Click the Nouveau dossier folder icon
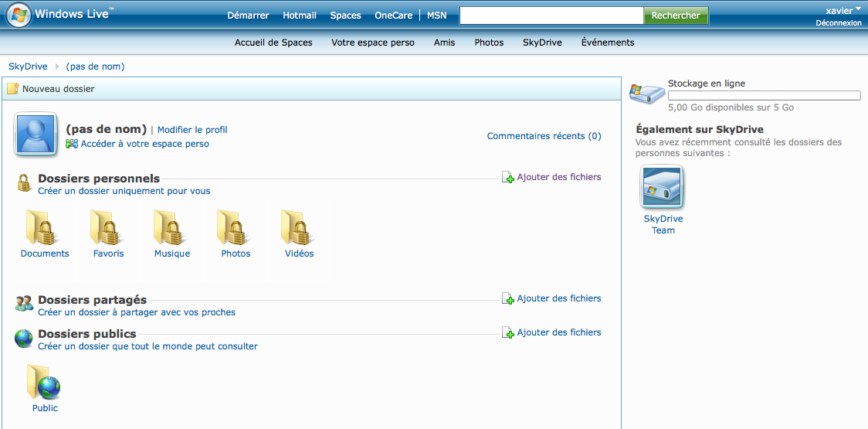The height and width of the screenshot is (429, 868). coord(12,88)
